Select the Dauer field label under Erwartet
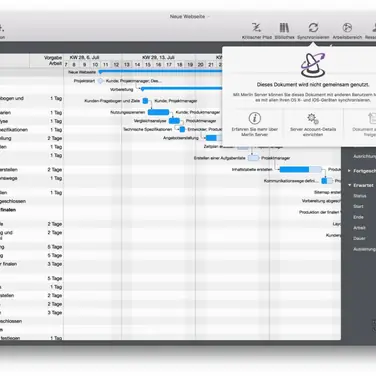The height and width of the screenshot is (376, 376). tap(359, 238)
